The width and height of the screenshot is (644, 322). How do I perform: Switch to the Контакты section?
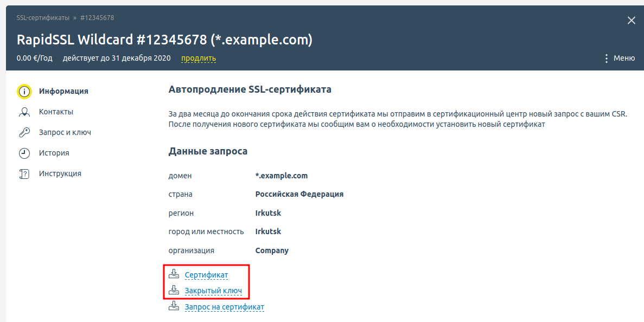click(x=56, y=112)
